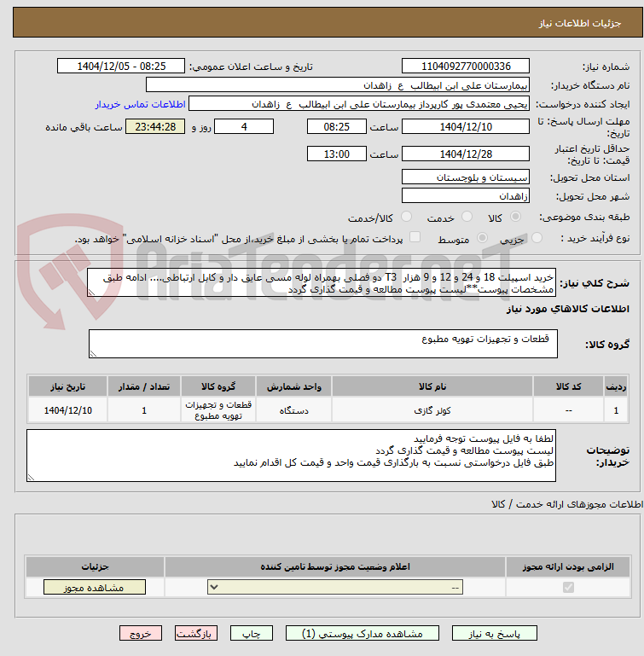Image resolution: width=644 pixels, height=656 pixels.
Task: Click the نام کالا column header
Action: tap(432, 386)
